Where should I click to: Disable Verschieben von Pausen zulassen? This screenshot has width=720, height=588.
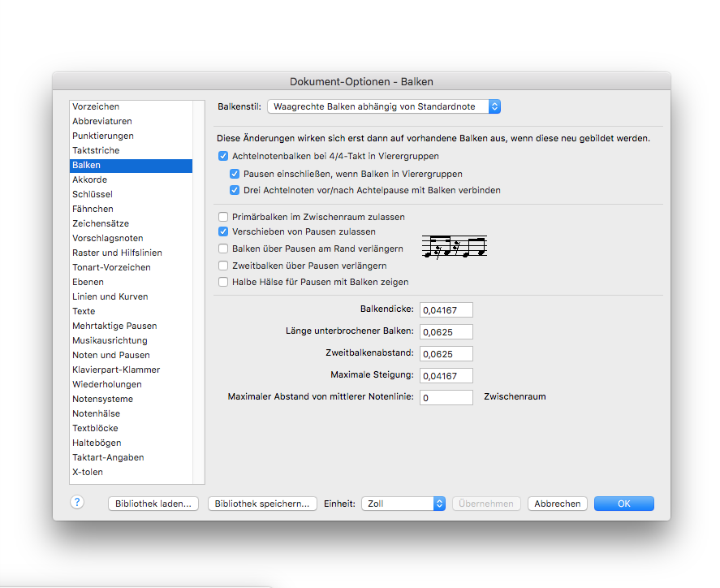tap(223, 231)
